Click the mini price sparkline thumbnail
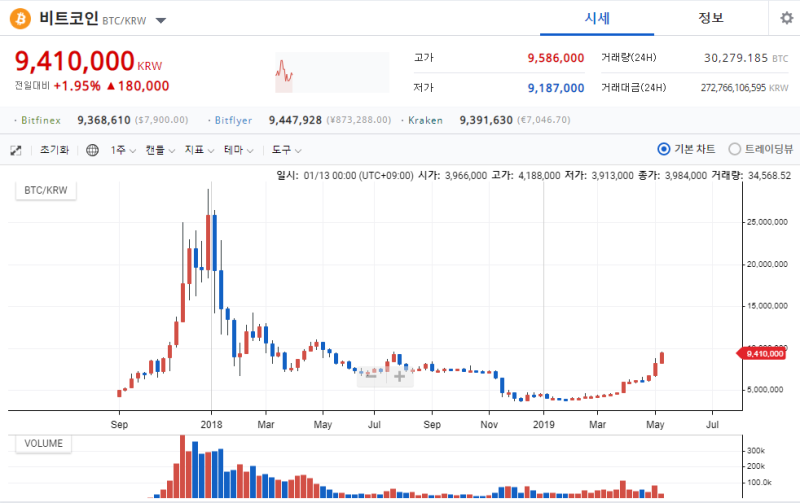 [332, 72]
